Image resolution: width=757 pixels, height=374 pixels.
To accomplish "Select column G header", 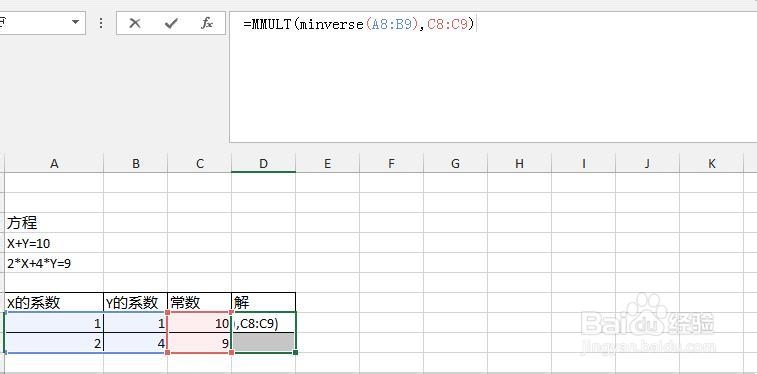I will 455,164.
